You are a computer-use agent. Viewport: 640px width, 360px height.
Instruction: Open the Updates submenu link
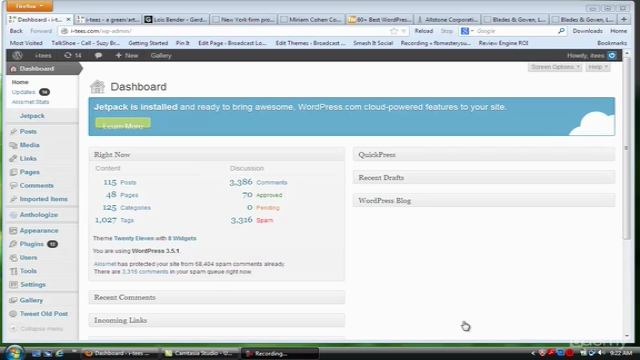click(23, 92)
